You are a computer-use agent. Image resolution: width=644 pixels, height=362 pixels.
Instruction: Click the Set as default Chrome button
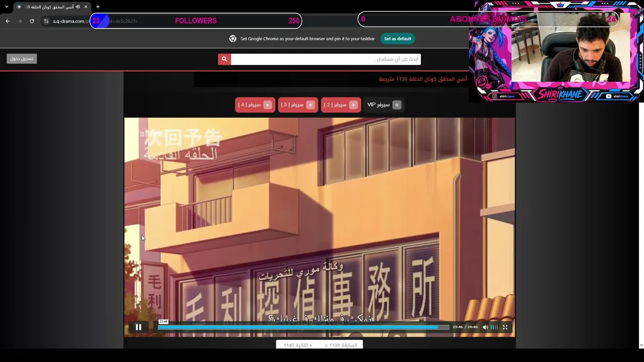click(397, 39)
